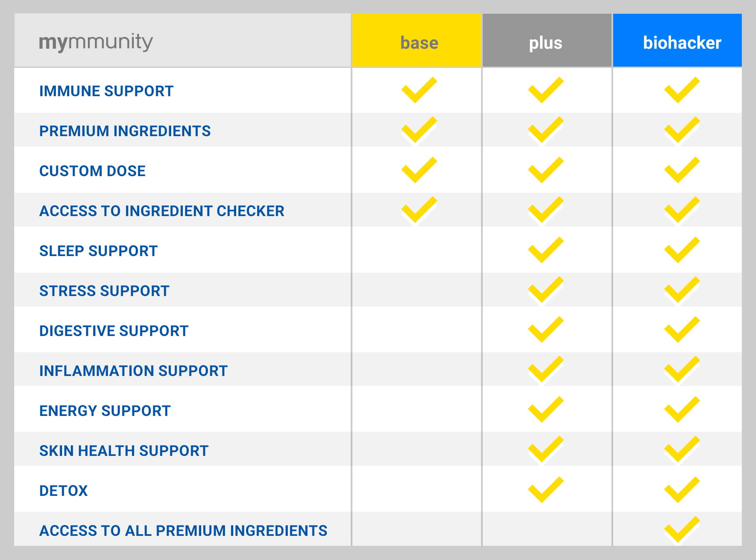Select the yellow base plan header
The width and height of the screenshot is (756, 560).
(x=417, y=40)
